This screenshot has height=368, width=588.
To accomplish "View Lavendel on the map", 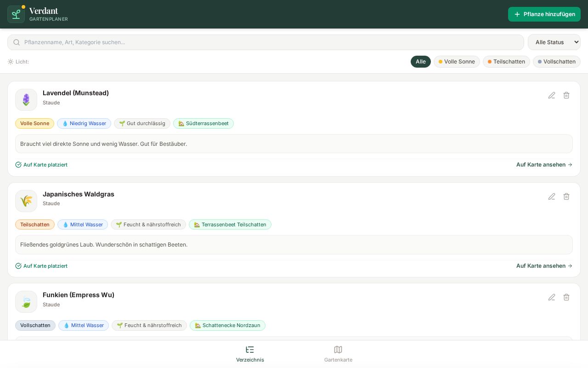I will point(544,165).
